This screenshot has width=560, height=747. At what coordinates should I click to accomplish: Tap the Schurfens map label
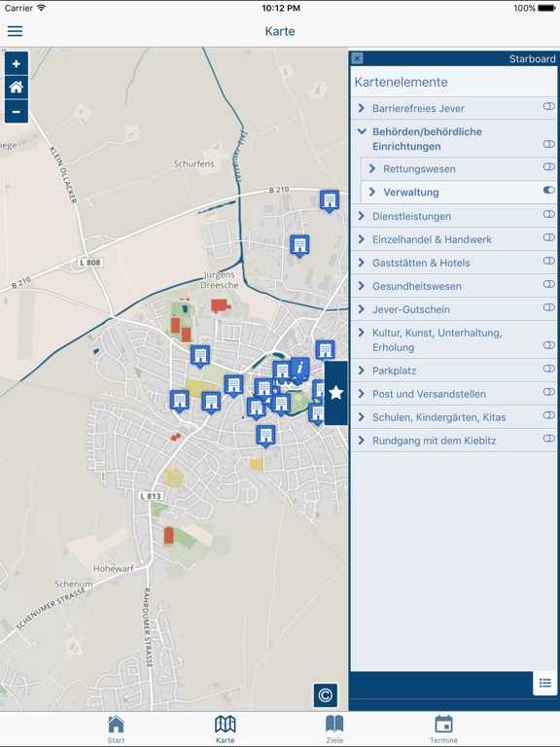(x=193, y=163)
